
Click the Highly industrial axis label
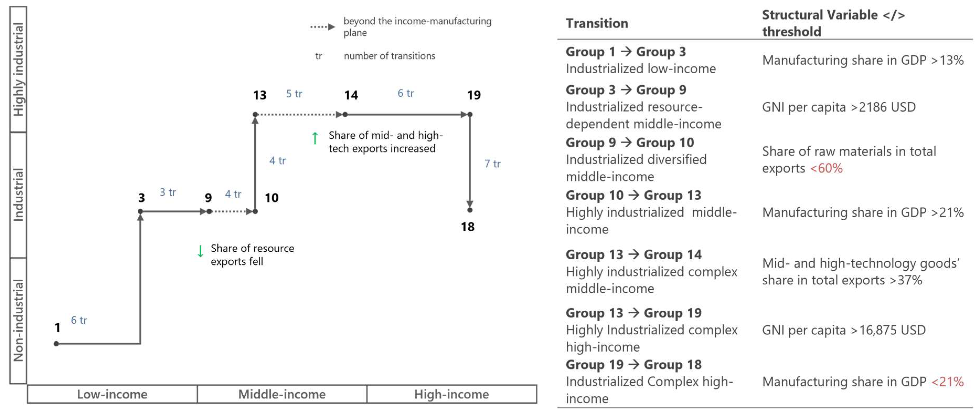[18, 69]
